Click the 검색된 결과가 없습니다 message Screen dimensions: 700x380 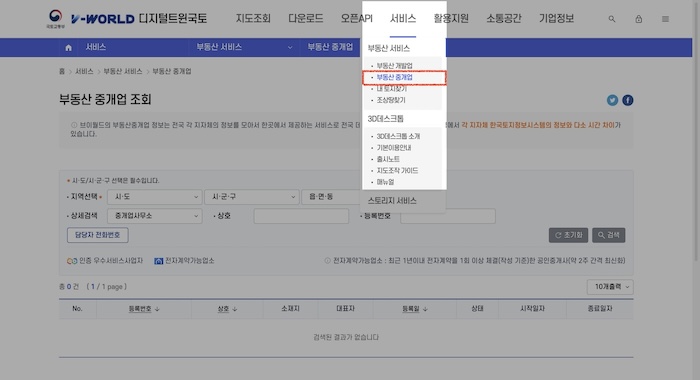coord(346,338)
